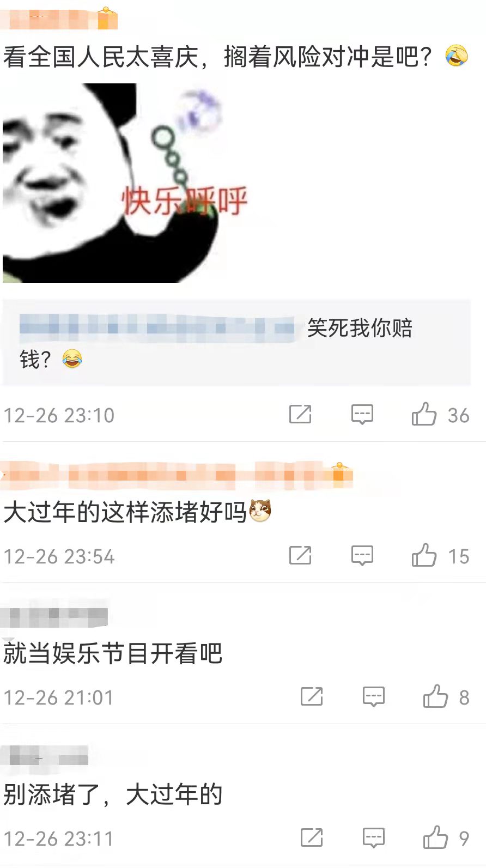Open profile of 别添堵了 commenter

45,757
